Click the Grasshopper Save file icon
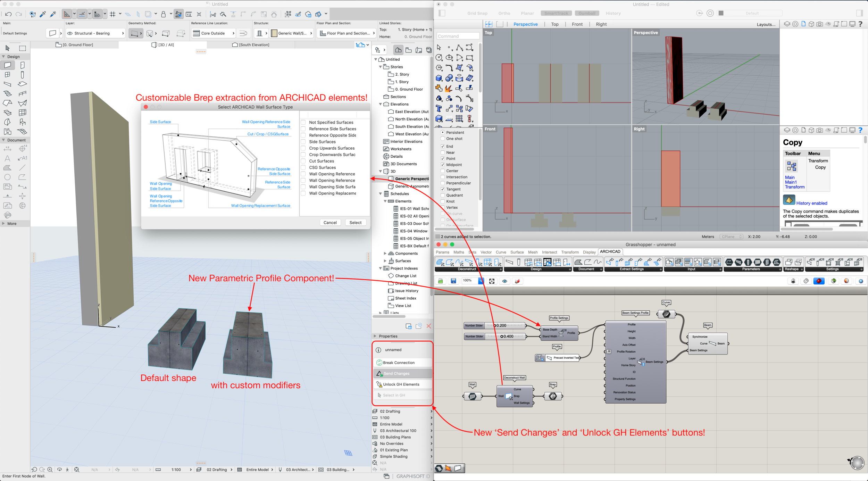This screenshot has height=481, width=868. coord(453,281)
